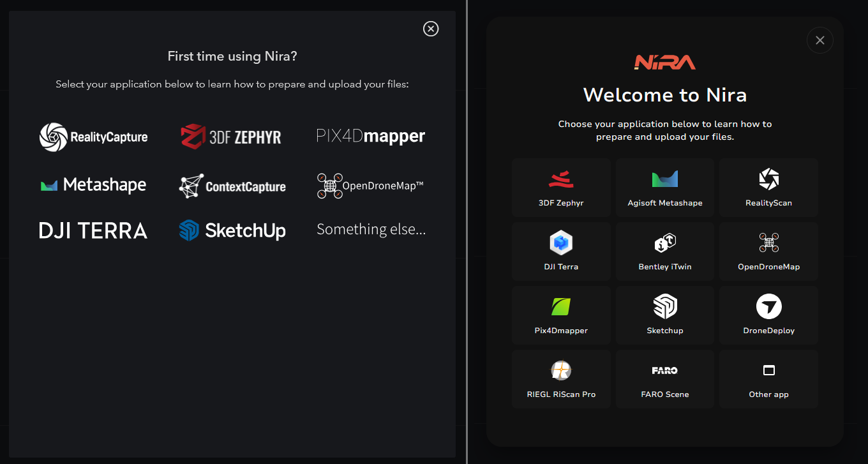Select the Bentley iTwin tile
Screen dimensions: 868x464
(665, 251)
